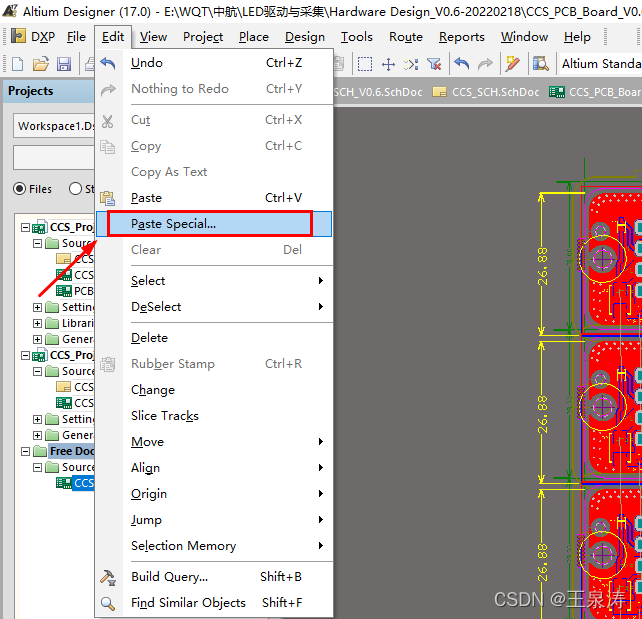The image size is (642, 619).
Task: Click the Undo arrow icon in Edit menu
Action: pos(108,63)
